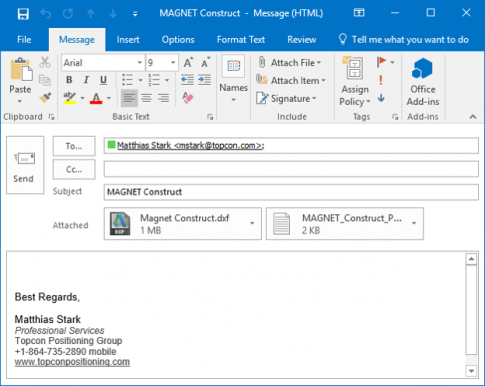
Task: Clear all formatting with eraser icon
Action: pyautogui.click(x=188, y=98)
